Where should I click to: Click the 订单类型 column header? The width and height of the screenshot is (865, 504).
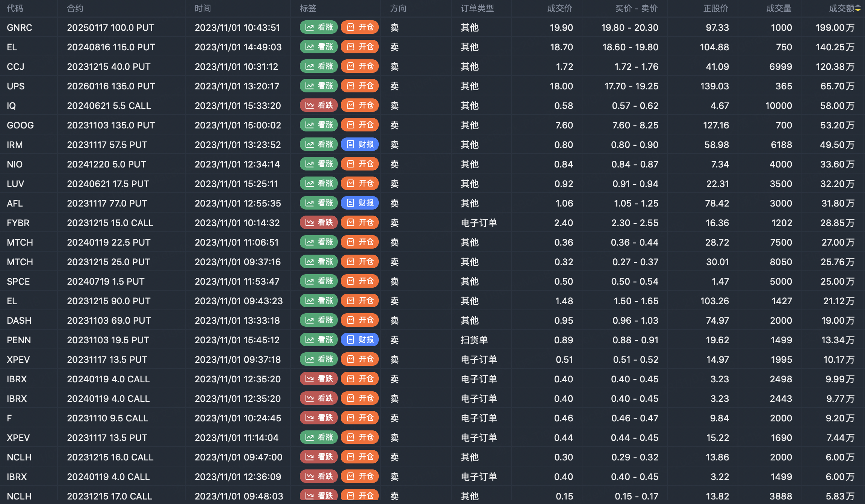tap(478, 9)
